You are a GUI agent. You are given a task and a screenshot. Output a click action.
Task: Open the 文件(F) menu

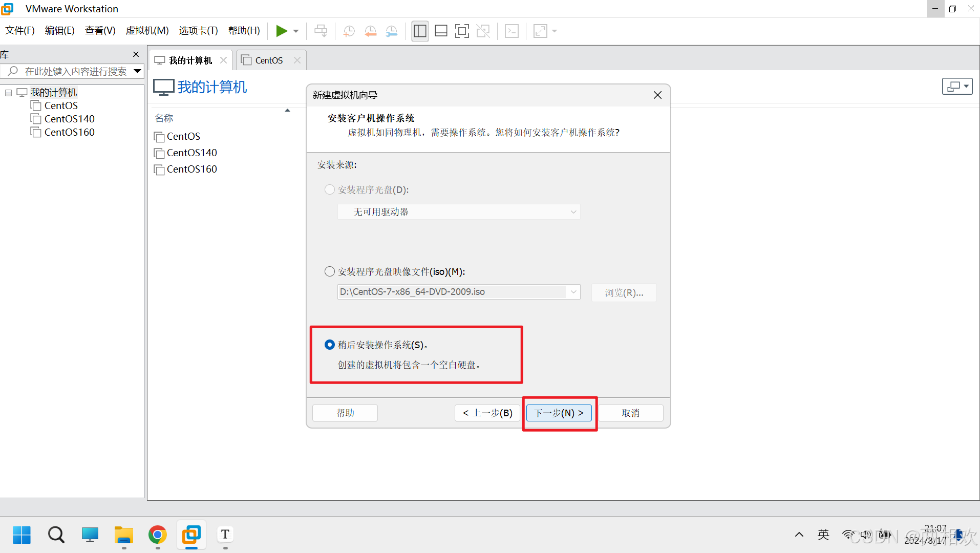coord(20,31)
